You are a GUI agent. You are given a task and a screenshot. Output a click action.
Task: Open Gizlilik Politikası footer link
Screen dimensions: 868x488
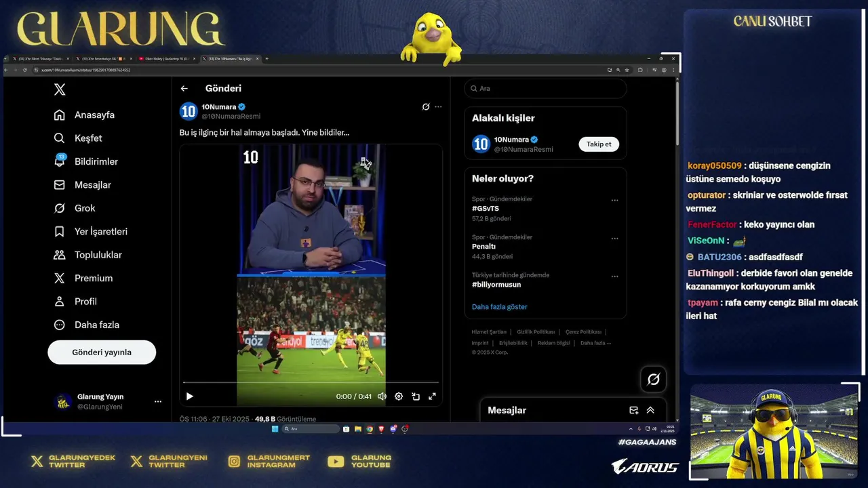536,332
